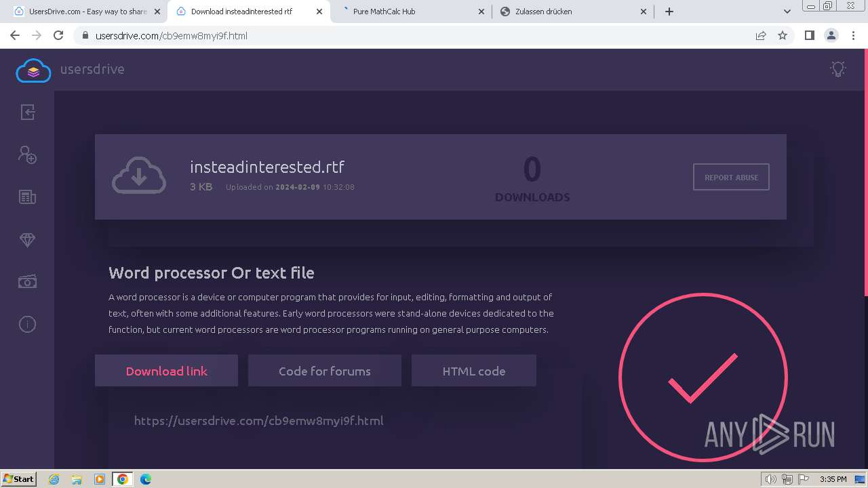Close the UsersDrive.com tab
The image size is (868, 488).
pos(157,12)
